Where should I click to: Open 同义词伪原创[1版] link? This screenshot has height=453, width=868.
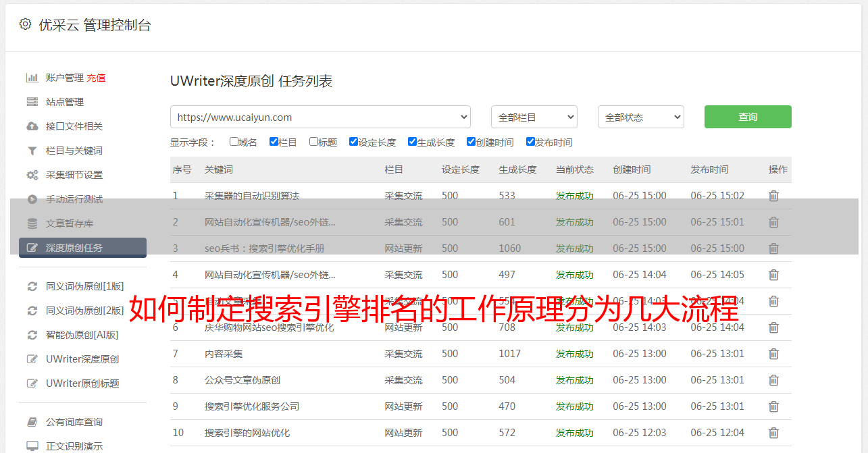point(85,286)
